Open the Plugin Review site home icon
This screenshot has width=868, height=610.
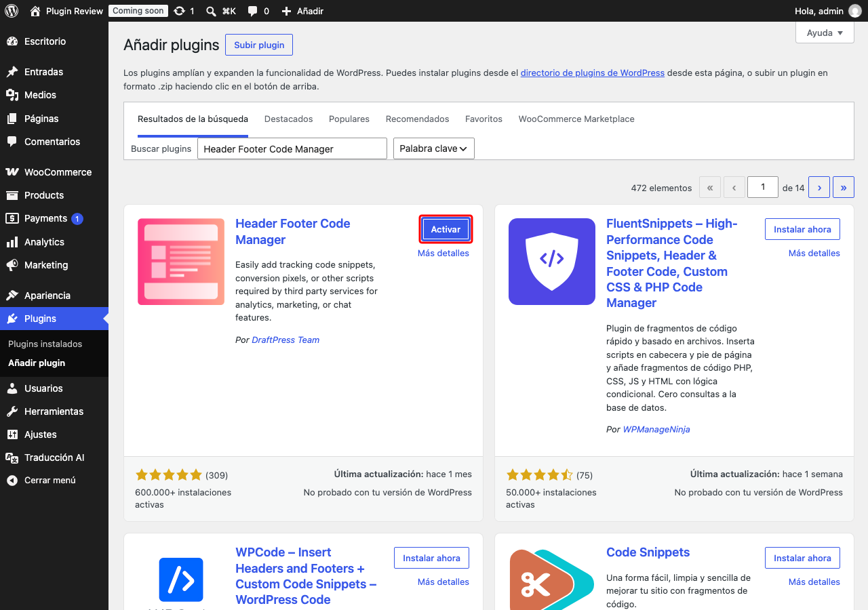click(35, 11)
